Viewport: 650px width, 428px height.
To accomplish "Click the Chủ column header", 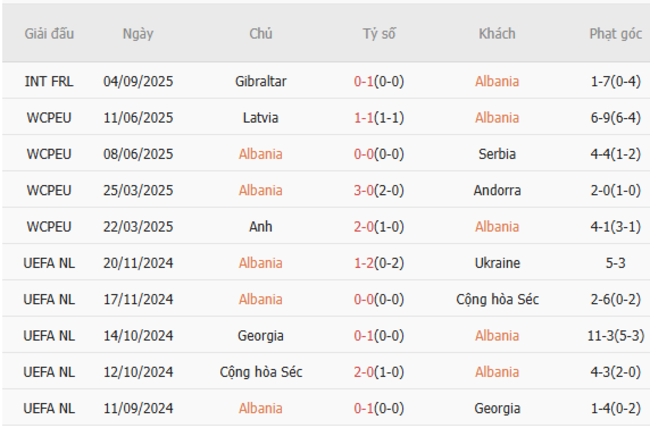I will [x=261, y=33].
